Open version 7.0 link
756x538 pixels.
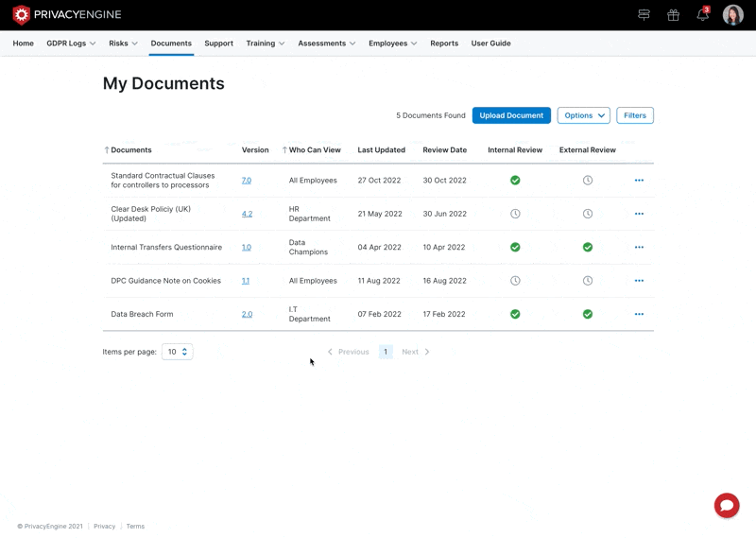coord(247,181)
